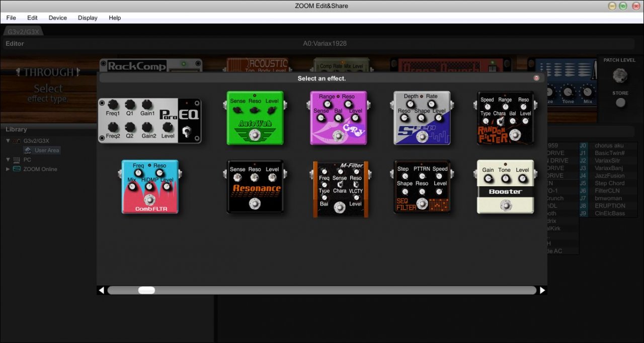Open the Device menu
The image size is (644, 343).
pyautogui.click(x=58, y=18)
